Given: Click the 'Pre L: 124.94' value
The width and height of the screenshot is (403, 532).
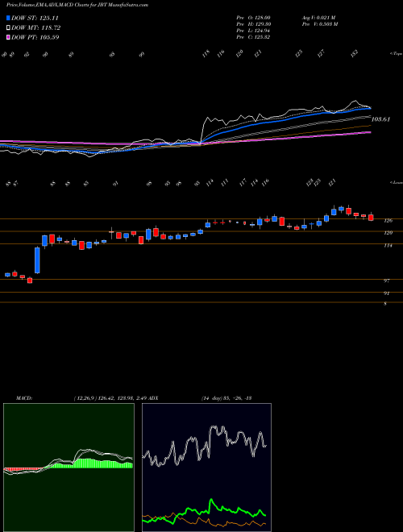Looking at the screenshot, I should [253, 31].
